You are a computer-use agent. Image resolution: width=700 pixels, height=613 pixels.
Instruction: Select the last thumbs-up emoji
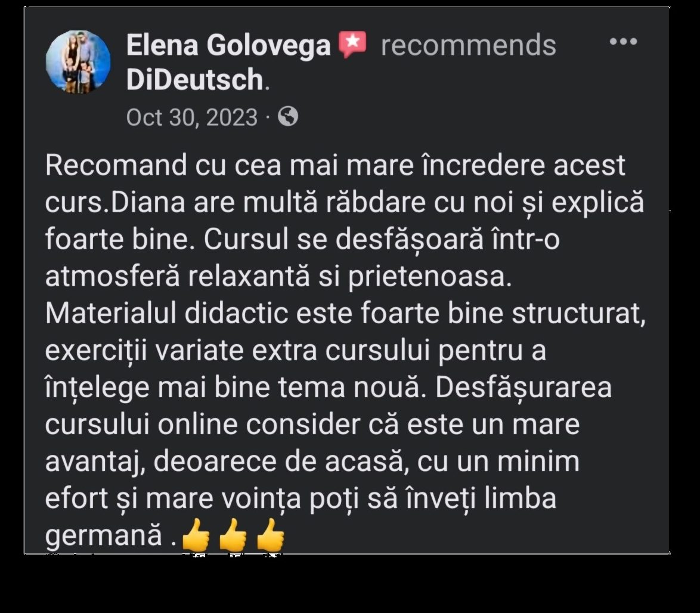271,534
